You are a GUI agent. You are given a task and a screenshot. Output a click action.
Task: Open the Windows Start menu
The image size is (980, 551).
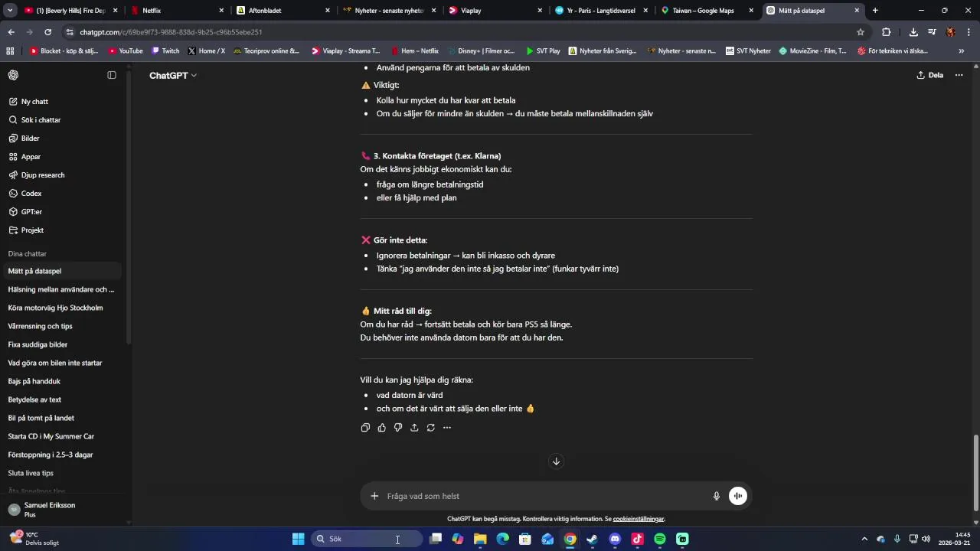299,539
